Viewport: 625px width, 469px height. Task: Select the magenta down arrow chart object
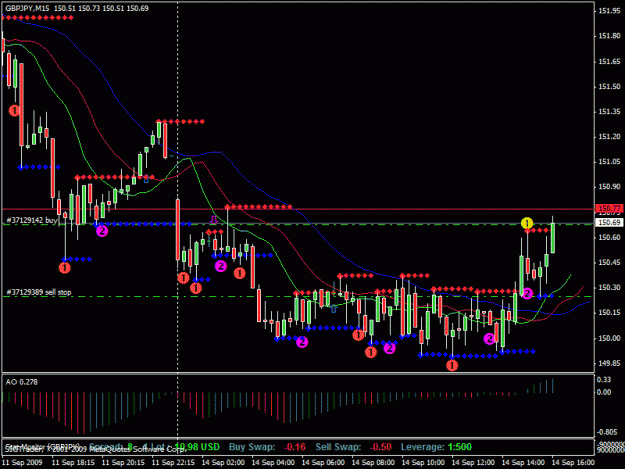pyautogui.click(x=214, y=220)
